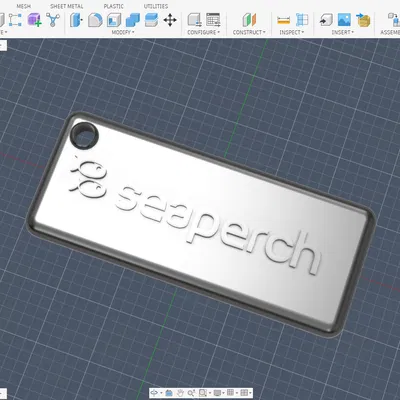400x400 pixels.
Task: Click the Viewports layout icon
Action: pos(244,393)
